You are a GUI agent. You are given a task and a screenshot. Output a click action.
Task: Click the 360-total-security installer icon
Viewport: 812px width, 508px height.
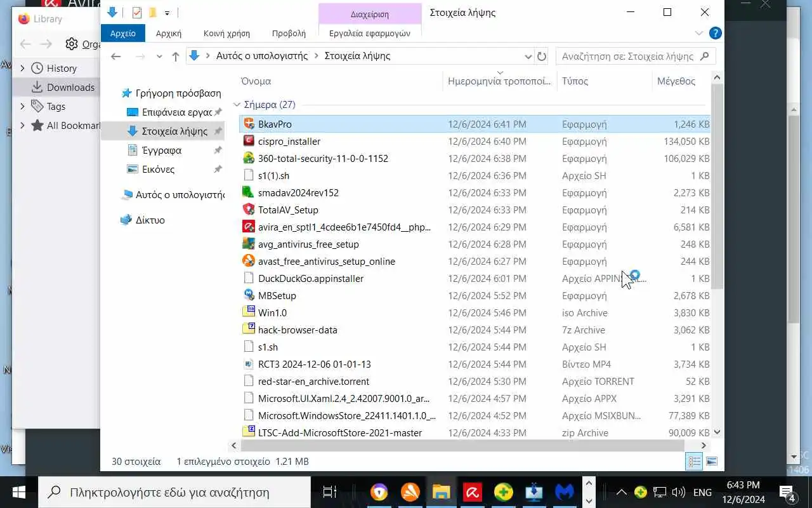249,158
